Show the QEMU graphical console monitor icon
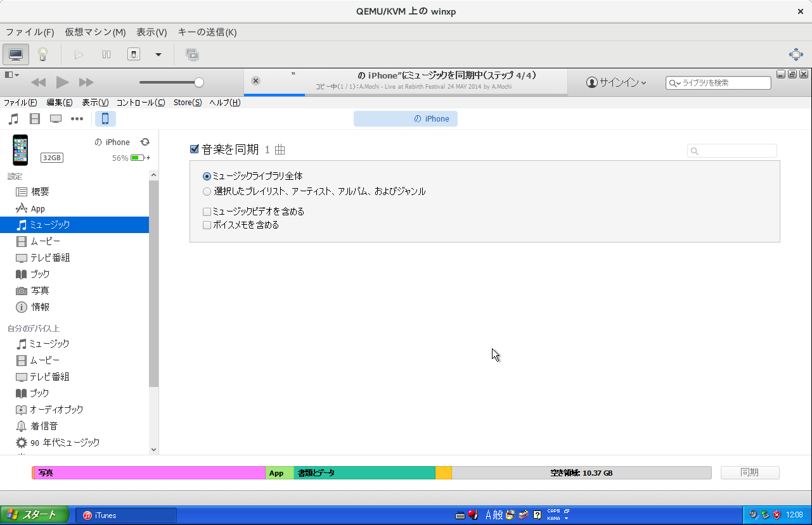Viewport: 812px width, 525px height. coord(16,54)
